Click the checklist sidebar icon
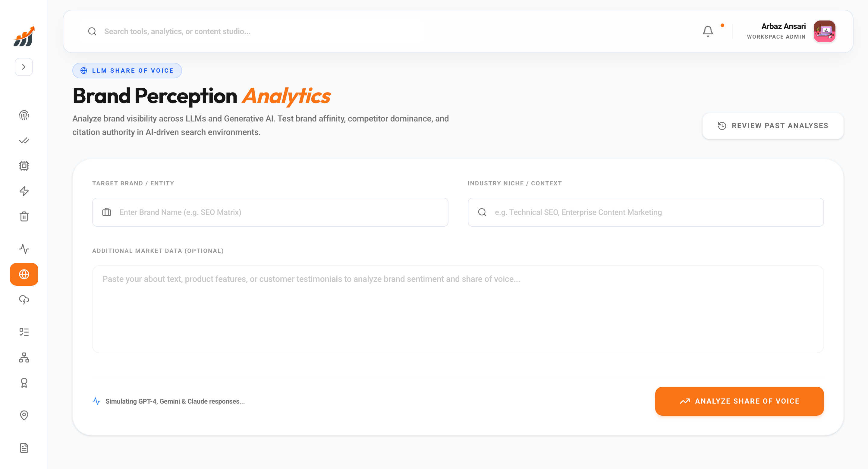Screen dimensions: 868x469 24,332
